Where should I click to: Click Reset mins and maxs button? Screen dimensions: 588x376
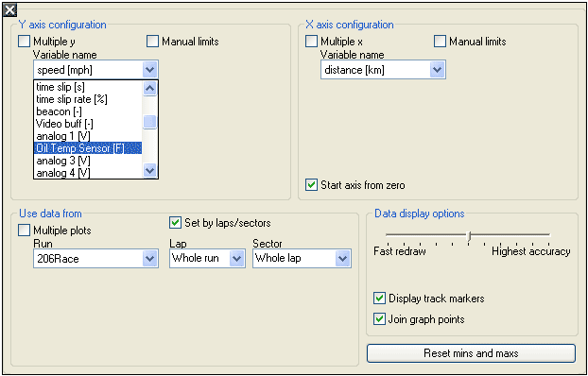(x=471, y=353)
